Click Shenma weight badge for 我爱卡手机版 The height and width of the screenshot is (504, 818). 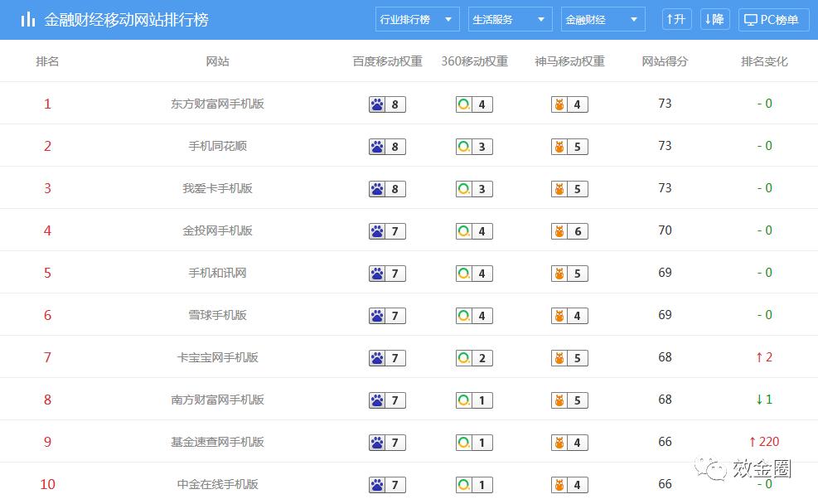[569, 189]
